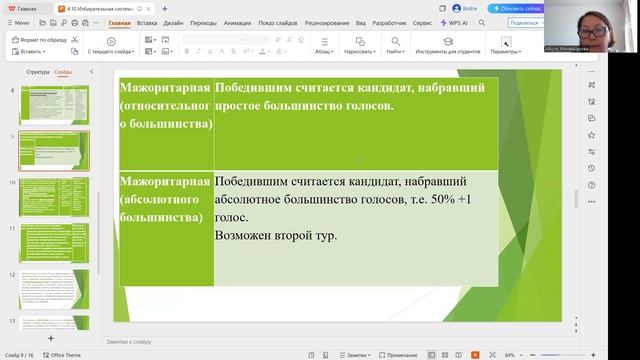Open the Меню hamburger menu
This screenshot has width=640, height=360.
[x=18, y=23]
